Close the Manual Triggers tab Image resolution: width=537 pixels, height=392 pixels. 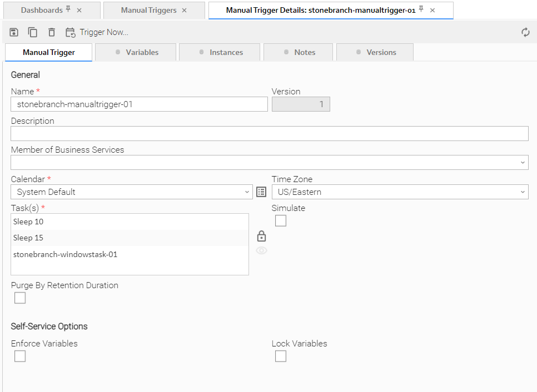pyautogui.click(x=185, y=11)
